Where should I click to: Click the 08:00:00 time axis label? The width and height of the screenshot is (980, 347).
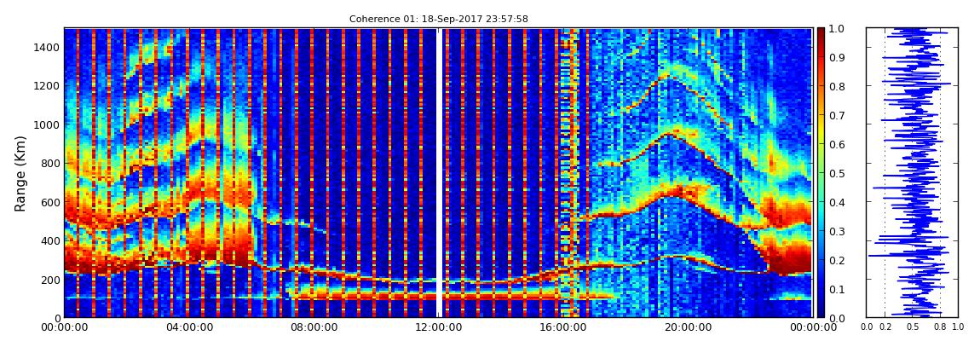click(313, 327)
